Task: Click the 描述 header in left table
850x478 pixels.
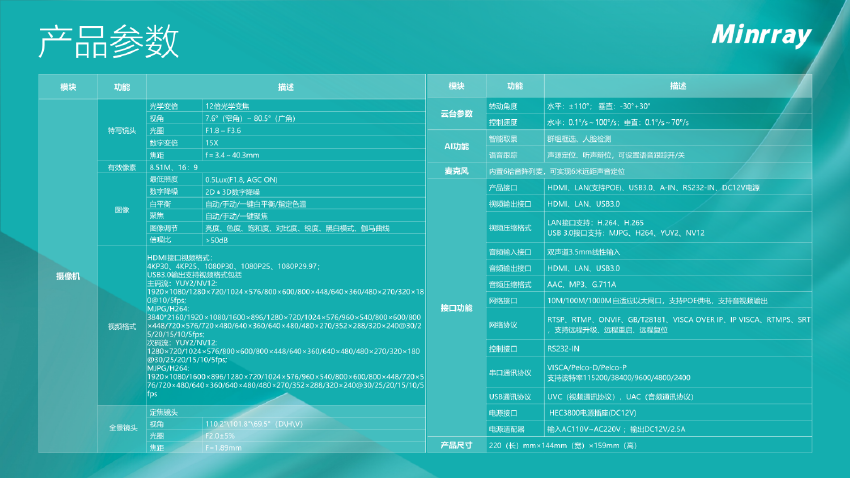Action: [285, 87]
